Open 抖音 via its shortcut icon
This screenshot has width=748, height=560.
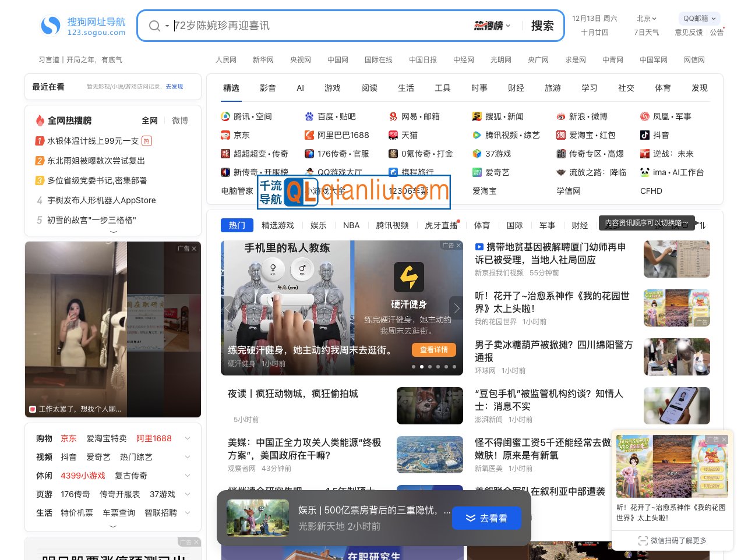click(x=644, y=135)
